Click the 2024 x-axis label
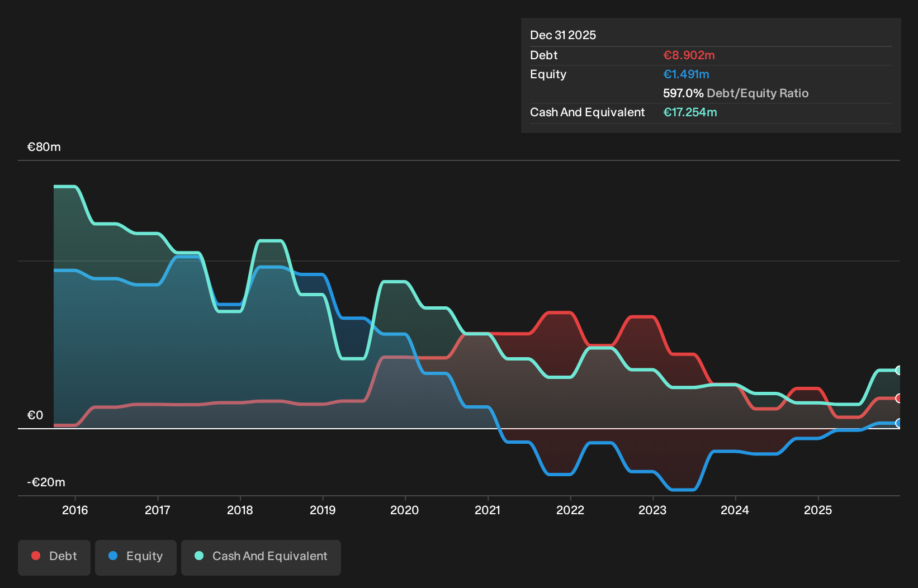The width and height of the screenshot is (918, 588). (x=735, y=510)
